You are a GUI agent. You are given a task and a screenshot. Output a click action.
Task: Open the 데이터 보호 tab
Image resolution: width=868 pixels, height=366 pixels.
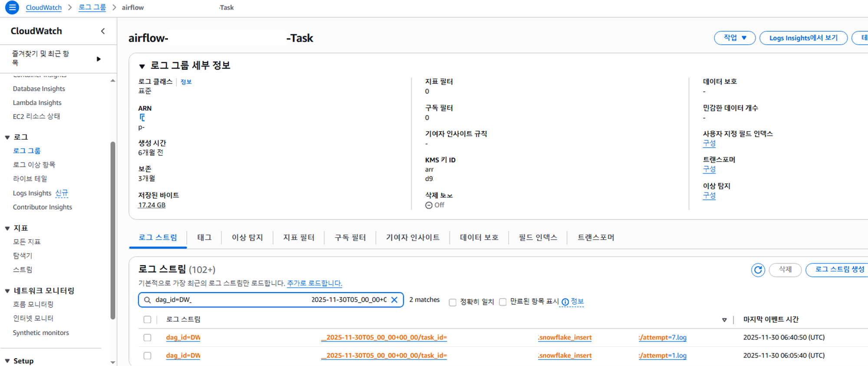pyautogui.click(x=479, y=237)
